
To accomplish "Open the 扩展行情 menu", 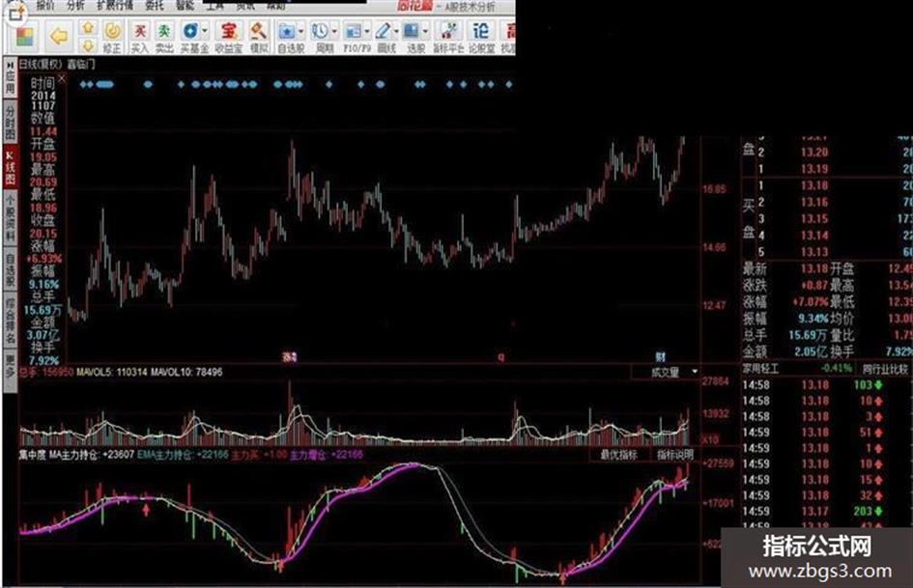I will point(115,5).
